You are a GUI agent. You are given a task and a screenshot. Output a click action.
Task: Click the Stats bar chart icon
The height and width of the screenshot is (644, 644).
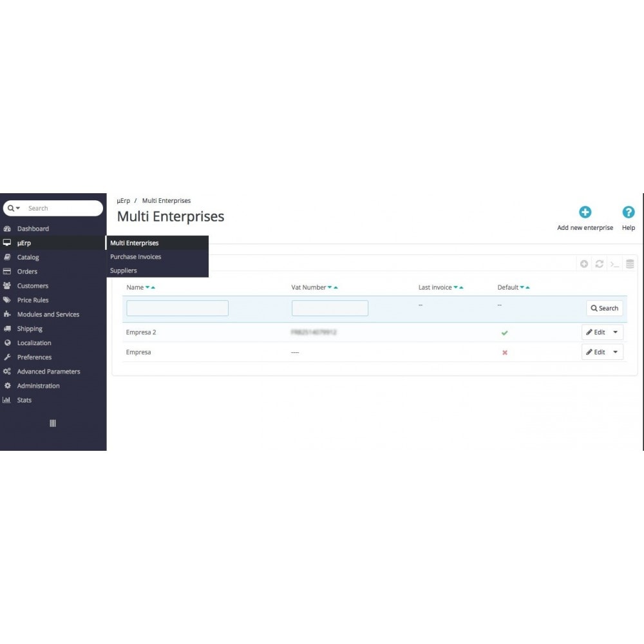[x=6, y=400]
